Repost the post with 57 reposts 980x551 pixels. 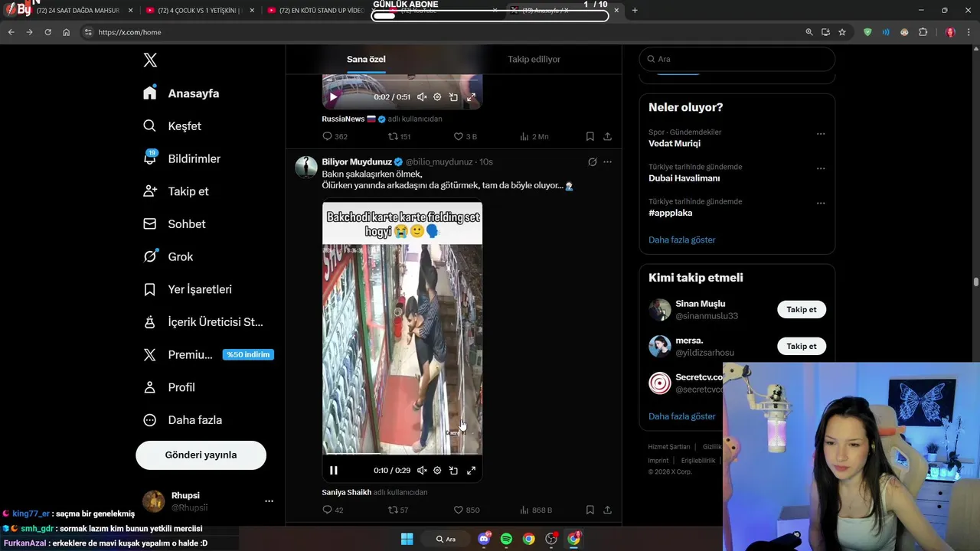point(397,510)
